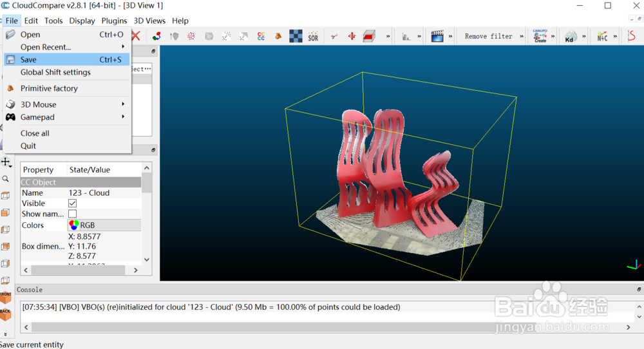Viewport: 644px width, 349px height.
Task: Click the red S-curve plugin icon
Action: click(632, 36)
